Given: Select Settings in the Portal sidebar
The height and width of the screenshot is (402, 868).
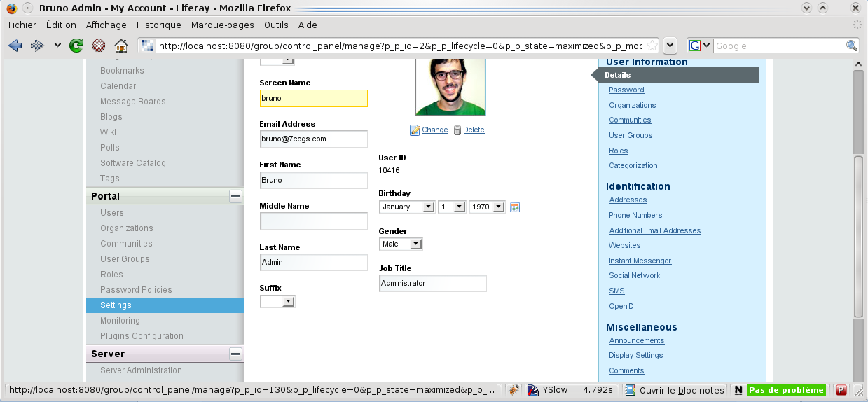Looking at the screenshot, I should point(165,305).
